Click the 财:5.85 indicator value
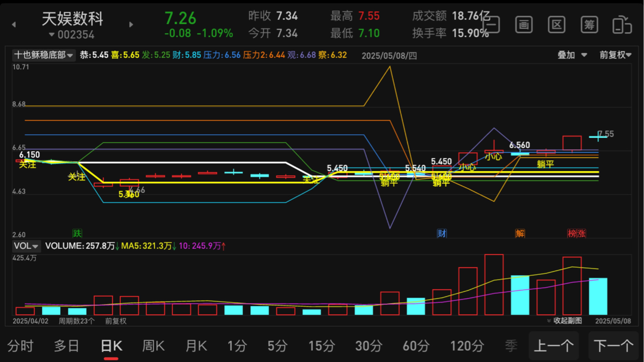Image resolution: width=644 pixels, height=362 pixels. click(187, 55)
